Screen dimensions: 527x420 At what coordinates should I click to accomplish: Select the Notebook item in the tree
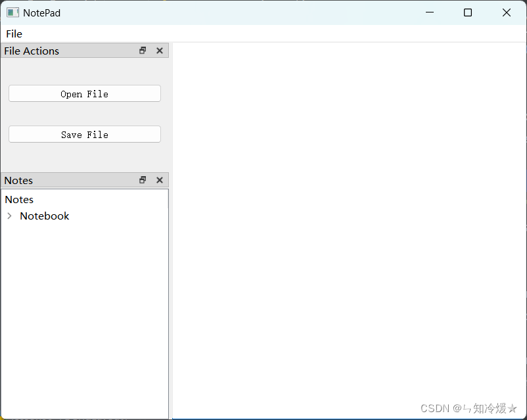(x=44, y=216)
